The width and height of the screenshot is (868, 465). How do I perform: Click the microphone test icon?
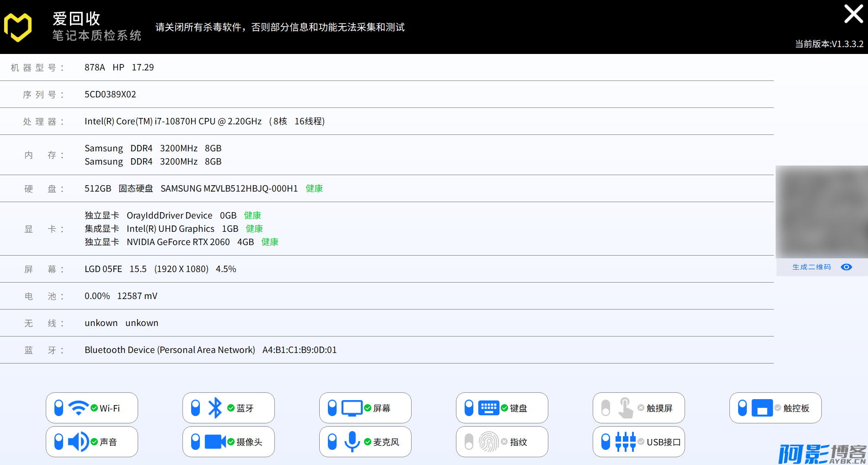(352, 442)
